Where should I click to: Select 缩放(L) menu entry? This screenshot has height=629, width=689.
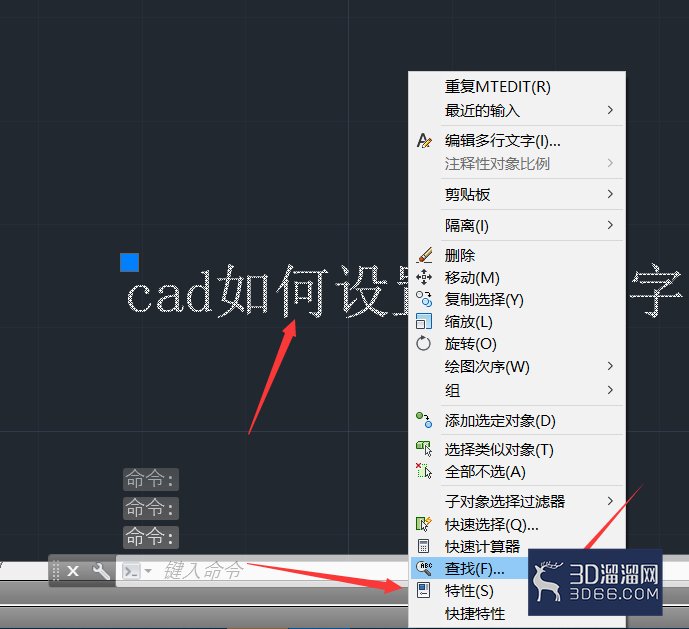517,321
